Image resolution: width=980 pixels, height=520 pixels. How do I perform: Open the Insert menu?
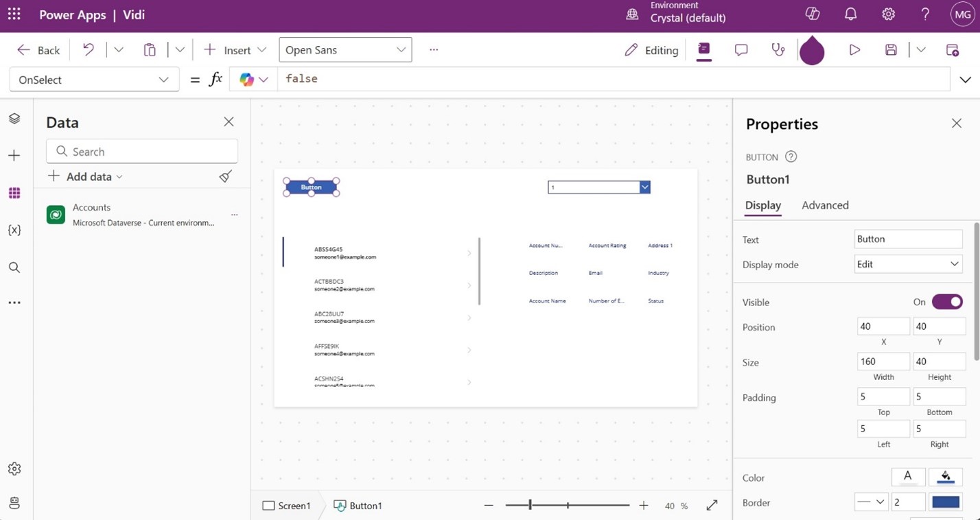tap(235, 50)
